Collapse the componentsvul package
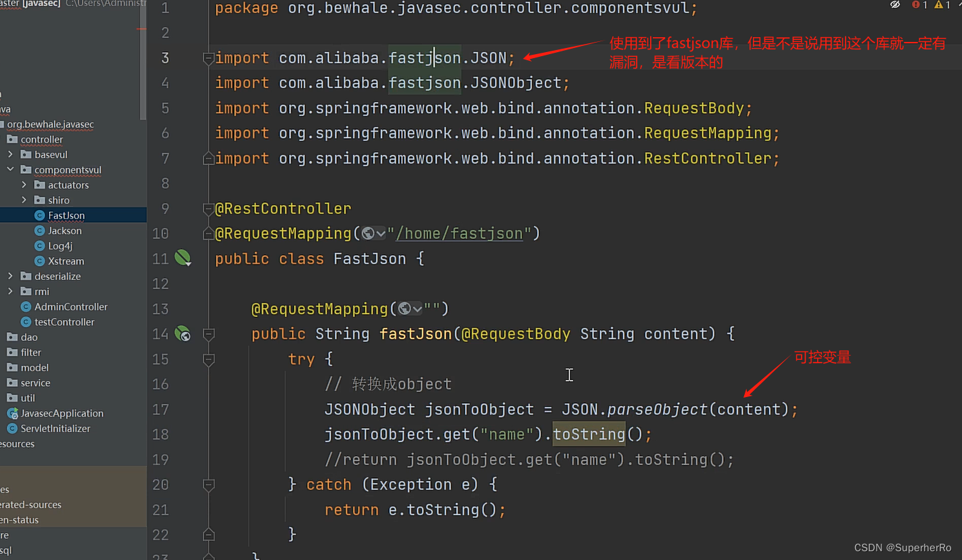The width and height of the screenshot is (962, 560). [x=10, y=170]
